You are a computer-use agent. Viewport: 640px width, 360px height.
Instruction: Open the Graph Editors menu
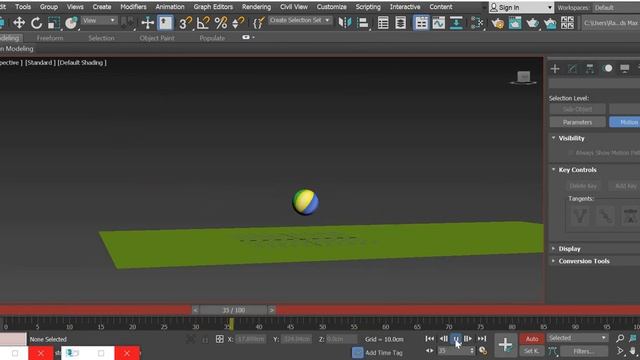point(213,7)
